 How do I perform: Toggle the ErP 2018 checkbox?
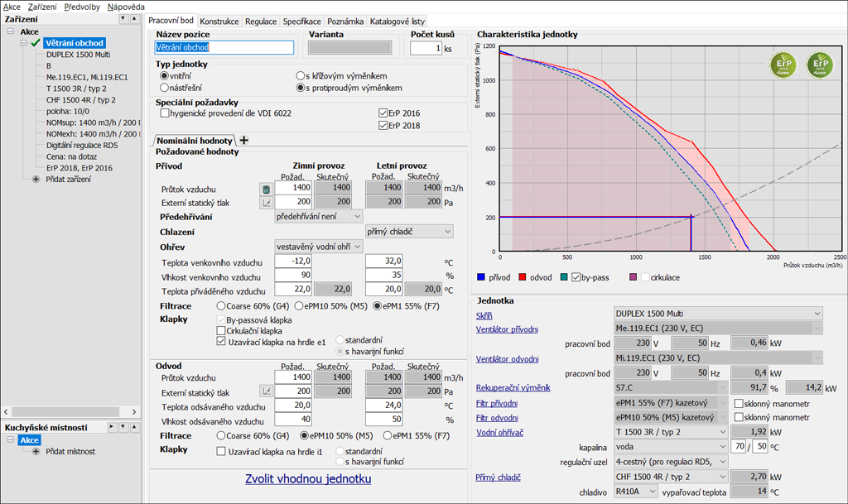pos(383,125)
